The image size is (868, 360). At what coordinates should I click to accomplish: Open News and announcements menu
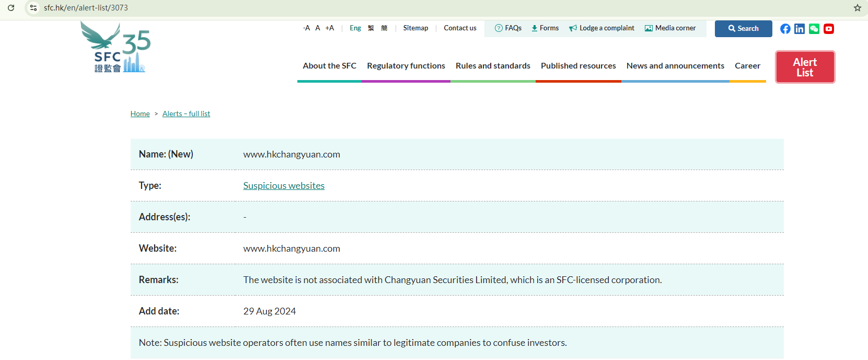[x=675, y=66]
